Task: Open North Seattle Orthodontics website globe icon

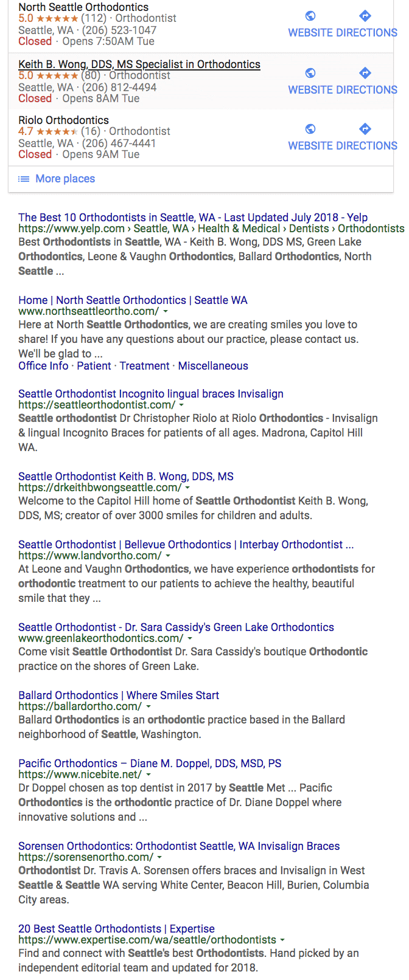Action: pos(310,16)
